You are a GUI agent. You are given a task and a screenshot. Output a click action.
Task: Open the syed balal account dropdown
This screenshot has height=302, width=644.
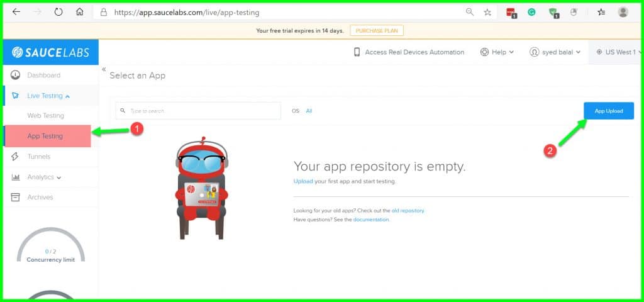(x=555, y=52)
